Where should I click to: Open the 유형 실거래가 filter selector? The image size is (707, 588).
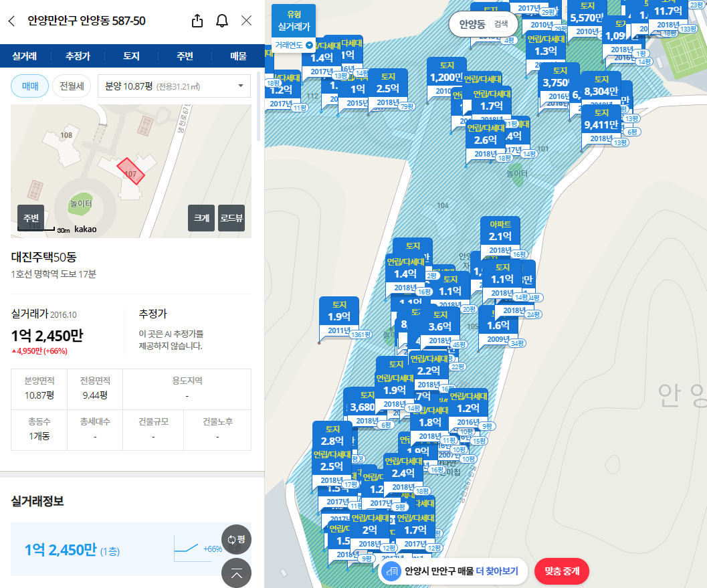pyautogui.click(x=294, y=21)
